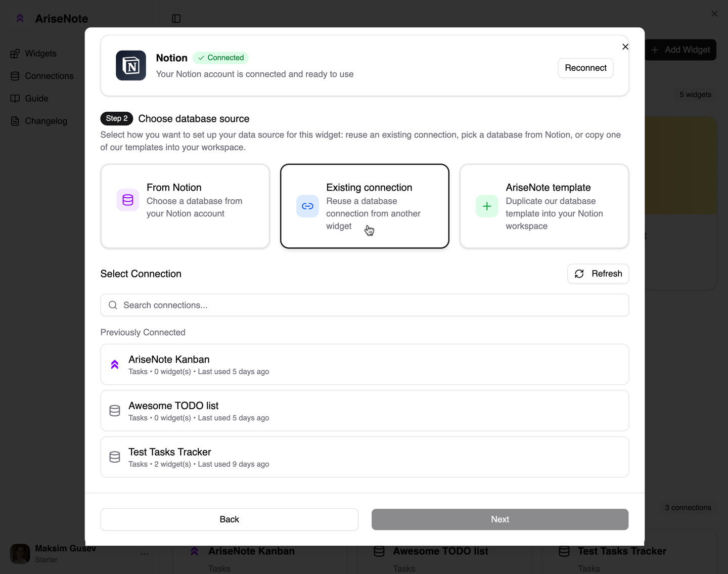Click the blue link icon in Existing connection card
728x574 pixels.
307,206
